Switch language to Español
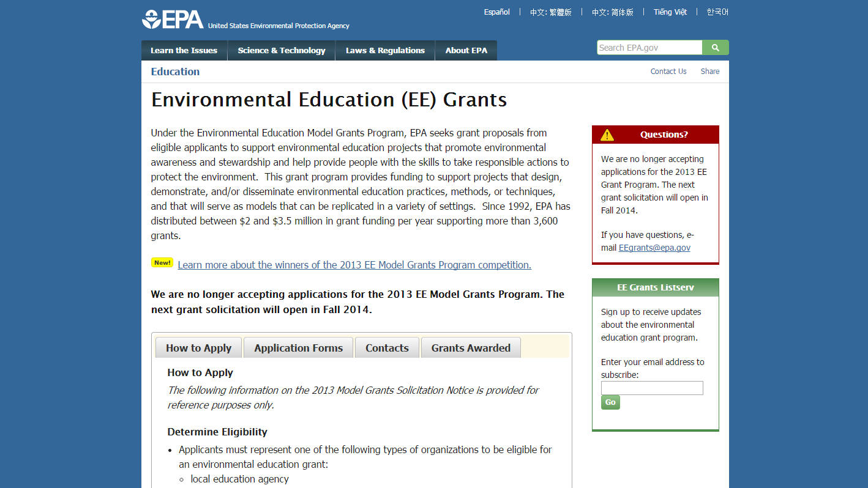 click(497, 12)
